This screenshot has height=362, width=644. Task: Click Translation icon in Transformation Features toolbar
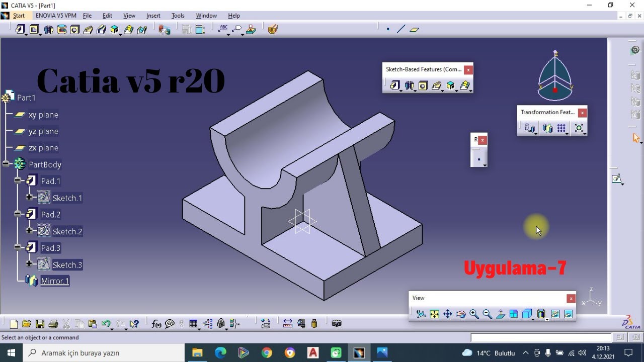[x=529, y=128]
